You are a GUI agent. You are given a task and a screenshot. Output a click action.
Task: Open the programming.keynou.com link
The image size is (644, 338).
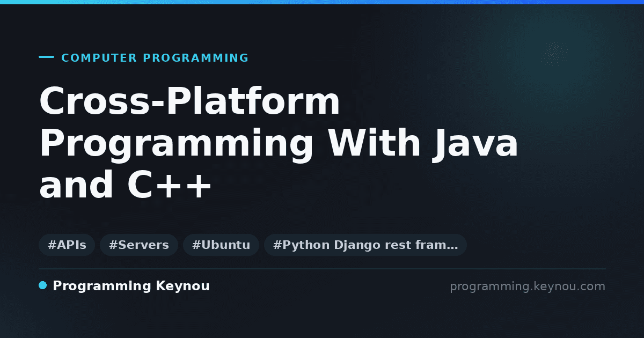[x=528, y=286]
